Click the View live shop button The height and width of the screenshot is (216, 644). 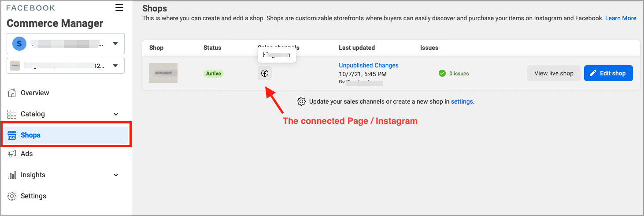554,73
